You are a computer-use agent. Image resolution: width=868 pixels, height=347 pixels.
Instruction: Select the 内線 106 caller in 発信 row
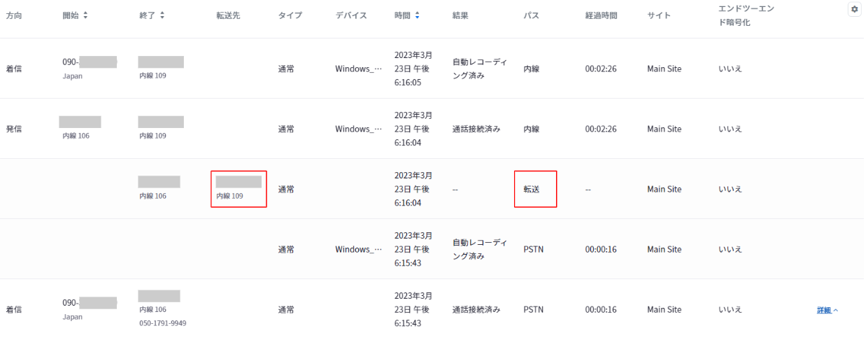tap(76, 136)
